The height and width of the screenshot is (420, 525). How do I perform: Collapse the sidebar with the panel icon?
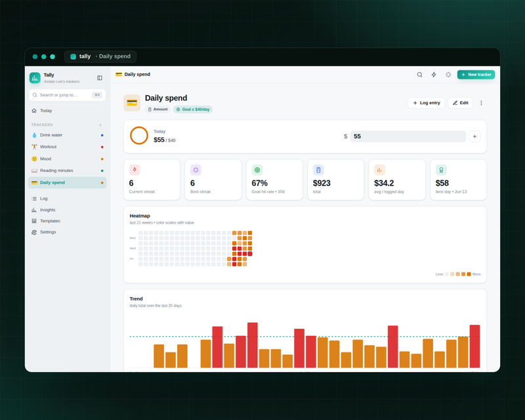tap(100, 77)
